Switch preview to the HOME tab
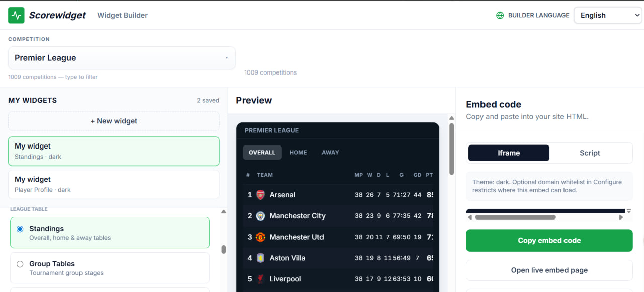Image resolution: width=644 pixels, height=292 pixels. 298,152
